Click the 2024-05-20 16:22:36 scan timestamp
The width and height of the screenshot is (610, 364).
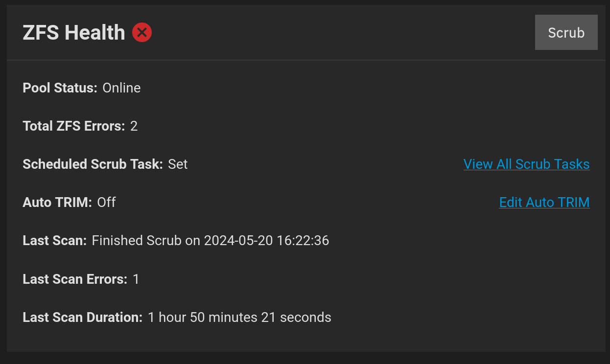[x=266, y=240]
